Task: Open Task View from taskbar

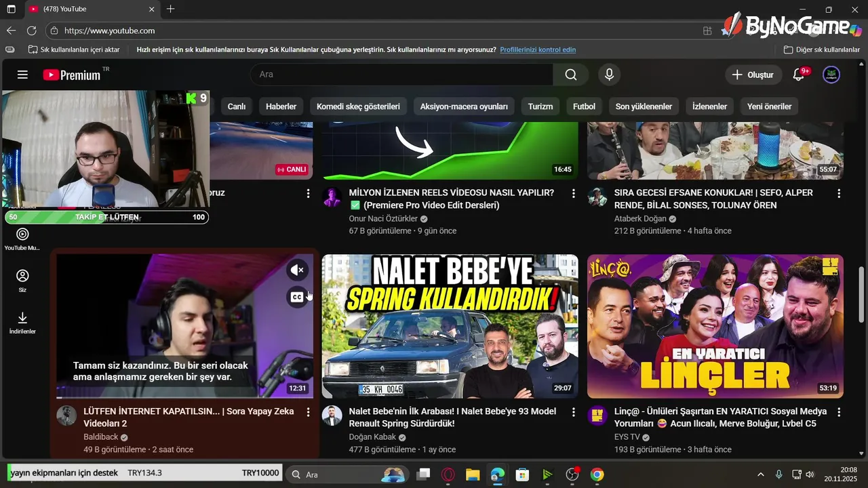Action: click(x=423, y=474)
